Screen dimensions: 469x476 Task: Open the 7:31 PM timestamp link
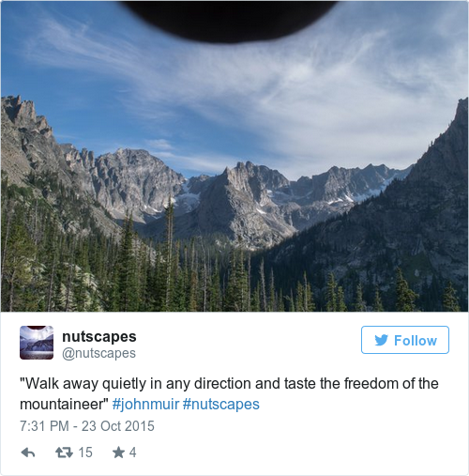click(44, 426)
